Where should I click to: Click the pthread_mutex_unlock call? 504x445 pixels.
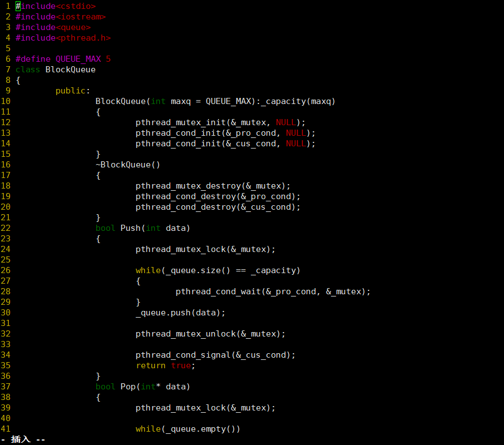coord(210,334)
